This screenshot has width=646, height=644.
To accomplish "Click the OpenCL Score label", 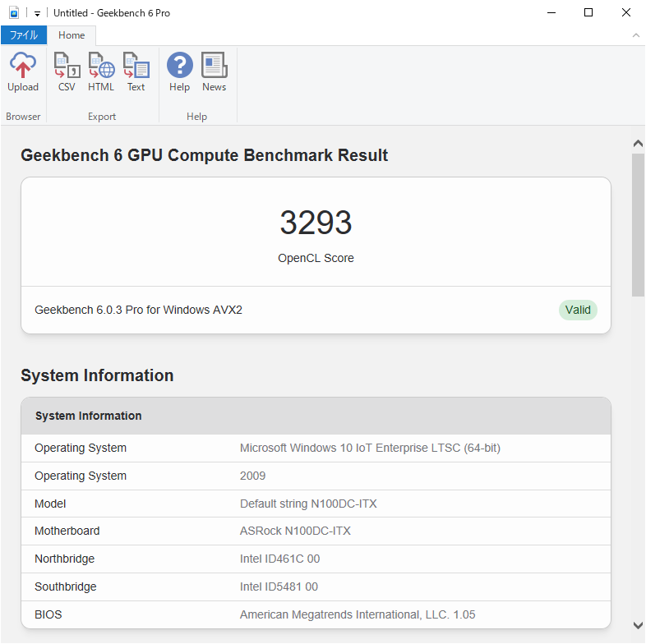I will (x=316, y=258).
